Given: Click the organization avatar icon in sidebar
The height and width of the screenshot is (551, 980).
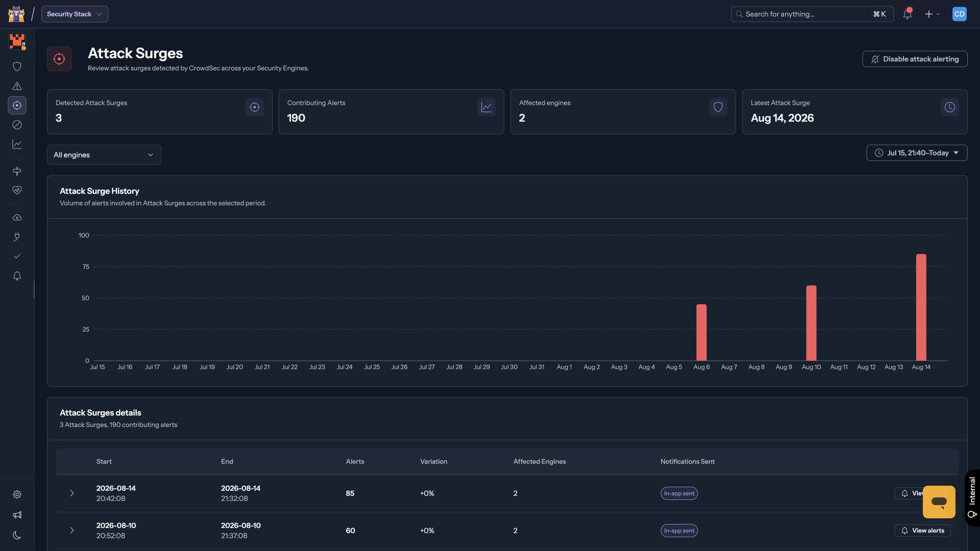Looking at the screenshot, I should coord(17,41).
